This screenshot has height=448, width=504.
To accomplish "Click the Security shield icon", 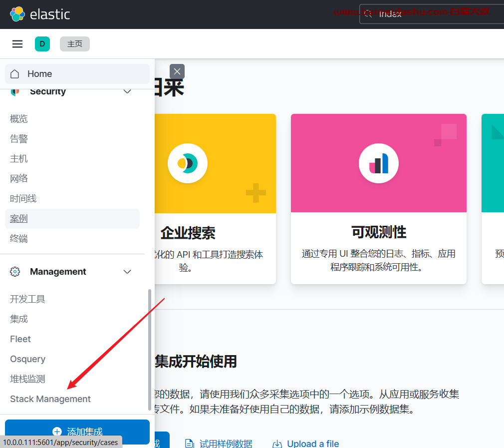I will click(15, 92).
